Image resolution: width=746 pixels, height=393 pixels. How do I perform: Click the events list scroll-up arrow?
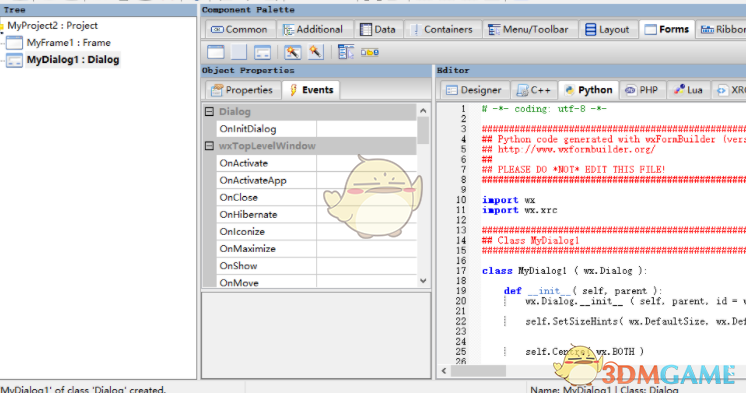[x=423, y=110]
